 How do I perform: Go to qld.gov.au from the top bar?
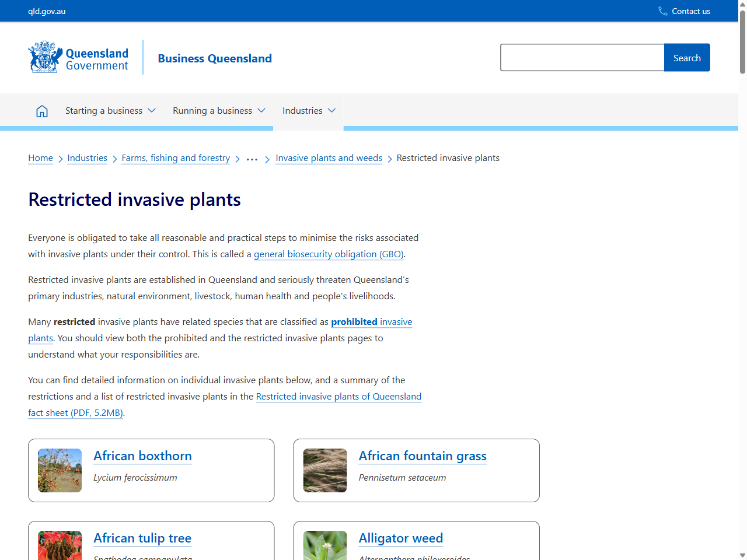(x=46, y=10)
